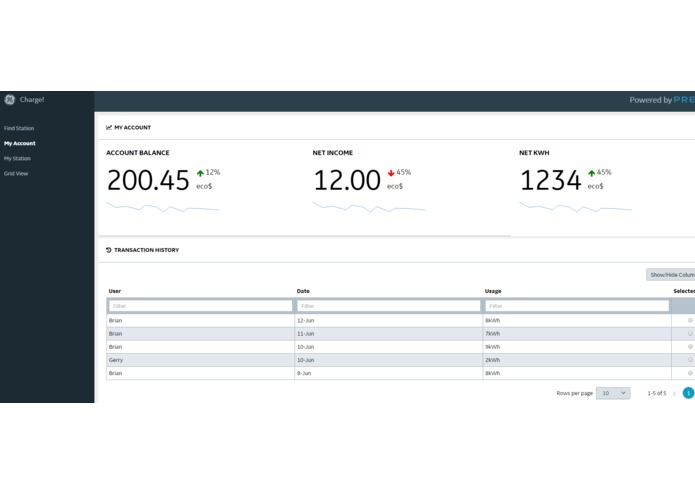Sort by the User column header
This screenshot has height=494, width=695.
tap(115, 292)
